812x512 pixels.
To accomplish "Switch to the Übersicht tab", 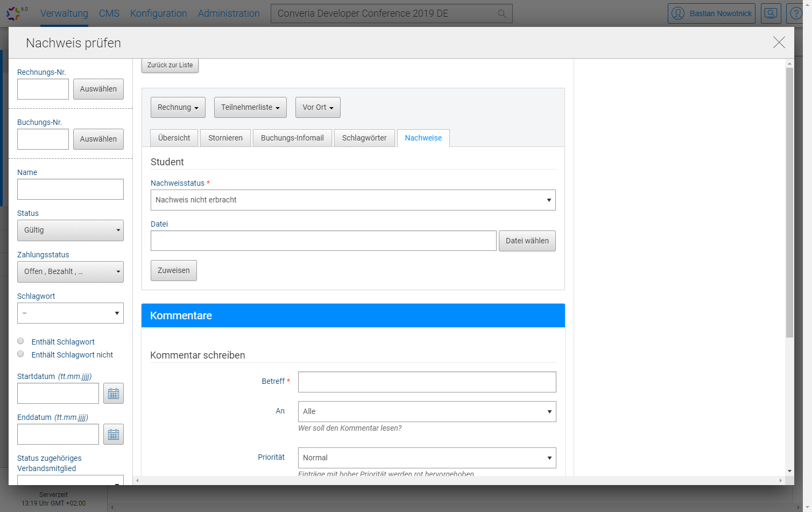I will (174, 138).
